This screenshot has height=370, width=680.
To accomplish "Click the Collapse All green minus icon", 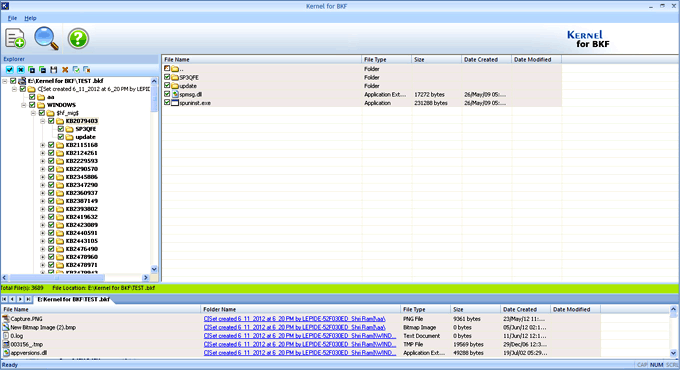I will coord(42,70).
